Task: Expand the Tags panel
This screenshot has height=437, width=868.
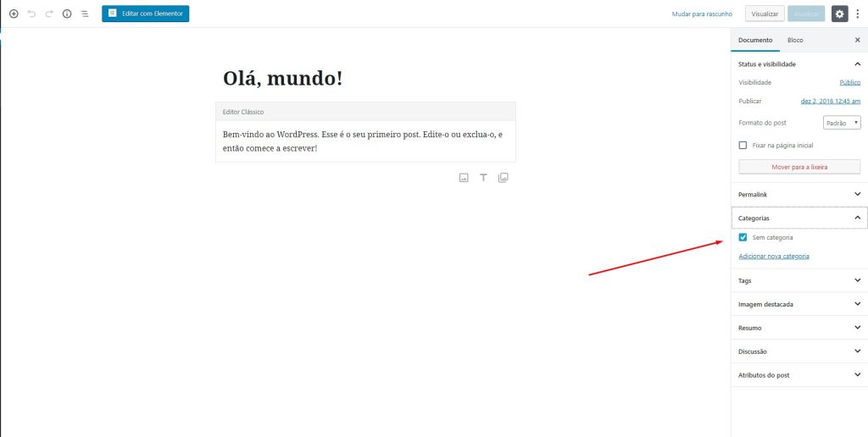Action: [x=799, y=280]
